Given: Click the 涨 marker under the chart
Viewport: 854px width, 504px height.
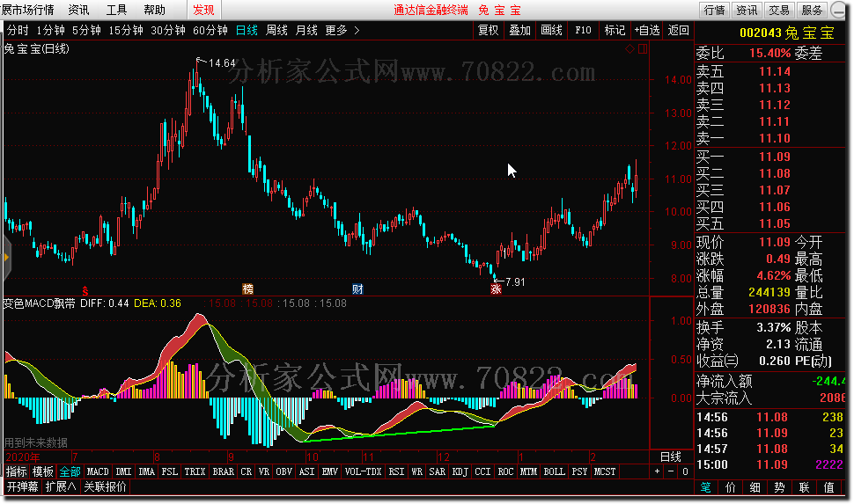Looking at the screenshot, I should click(x=496, y=289).
